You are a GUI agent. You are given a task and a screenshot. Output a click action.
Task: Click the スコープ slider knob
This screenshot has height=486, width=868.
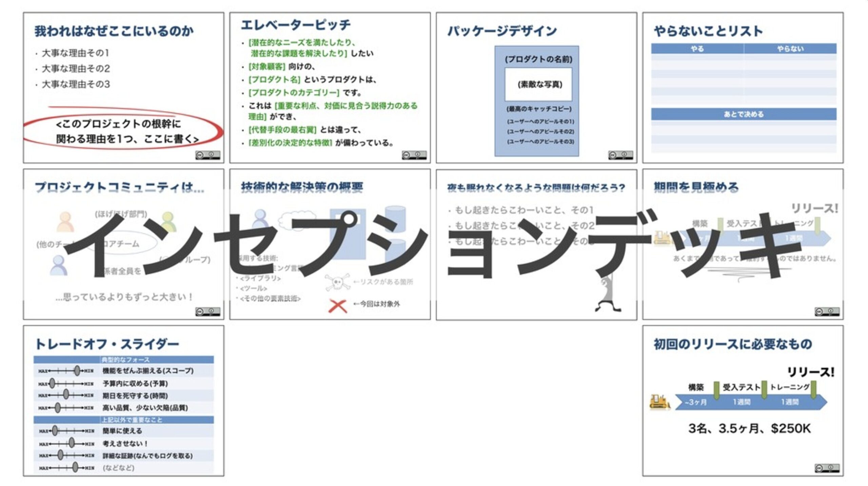click(x=77, y=371)
